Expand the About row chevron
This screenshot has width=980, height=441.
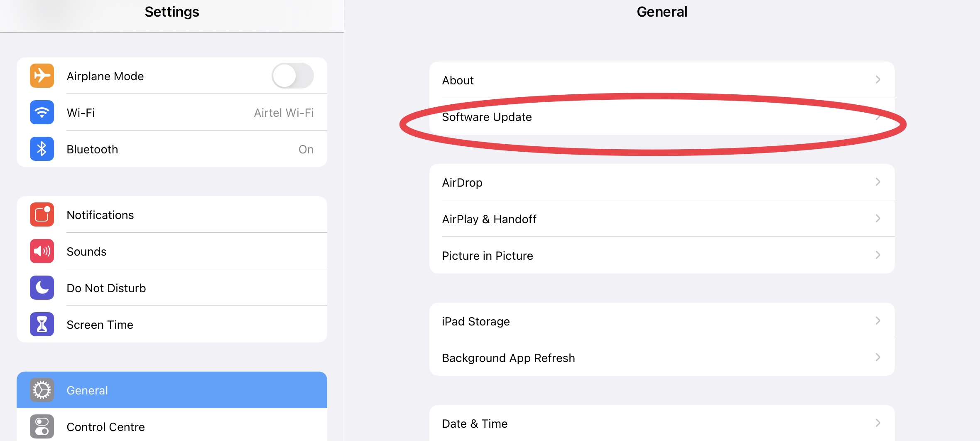pos(878,79)
